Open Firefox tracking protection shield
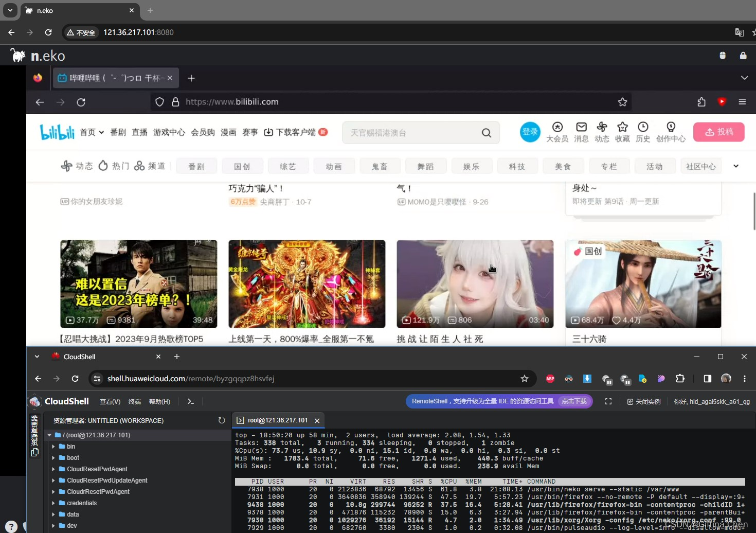 tap(159, 102)
